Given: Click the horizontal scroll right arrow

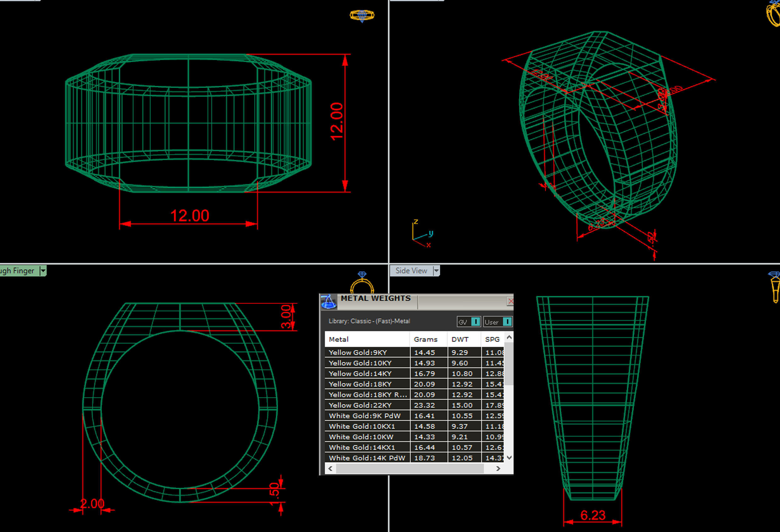Looking at the screenshot, I should [x=498, y=469].
